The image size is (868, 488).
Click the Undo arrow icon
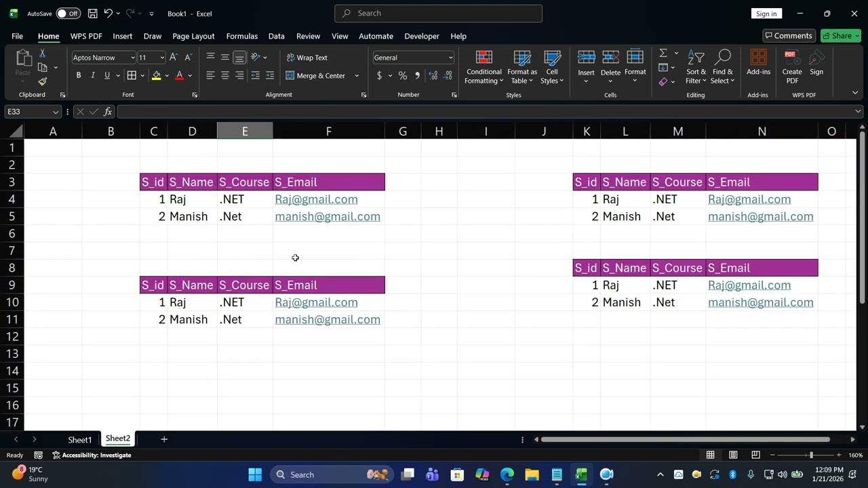[108, 14]
